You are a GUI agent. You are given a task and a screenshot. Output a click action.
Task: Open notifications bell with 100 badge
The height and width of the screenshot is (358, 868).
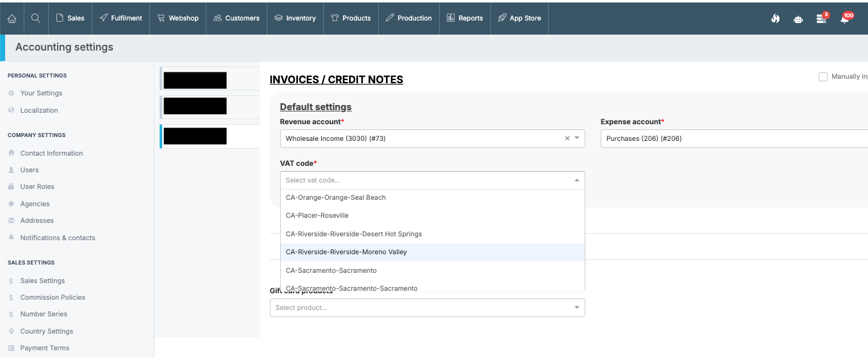coord(845,19)
